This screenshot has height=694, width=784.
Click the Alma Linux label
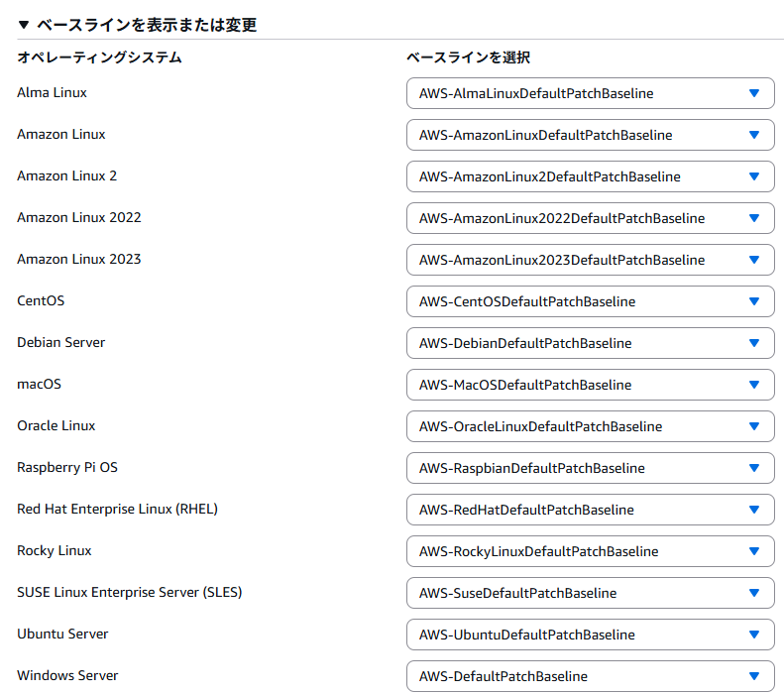pyautogui.click(x=52, y=92)
